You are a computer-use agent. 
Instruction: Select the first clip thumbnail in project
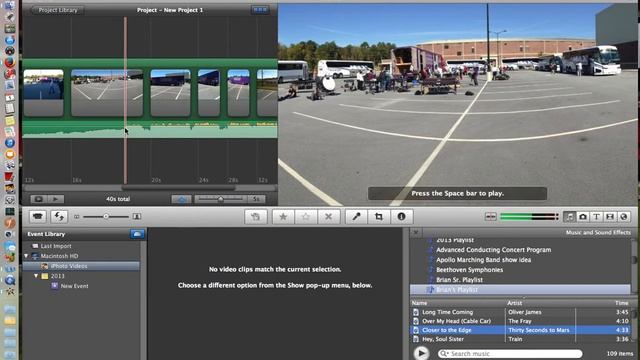(x=43, y=93)
